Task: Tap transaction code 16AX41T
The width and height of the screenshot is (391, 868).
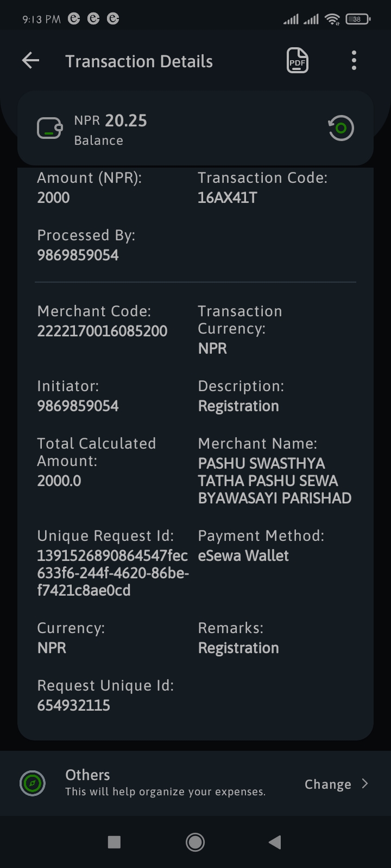Action: click(228, 197)
